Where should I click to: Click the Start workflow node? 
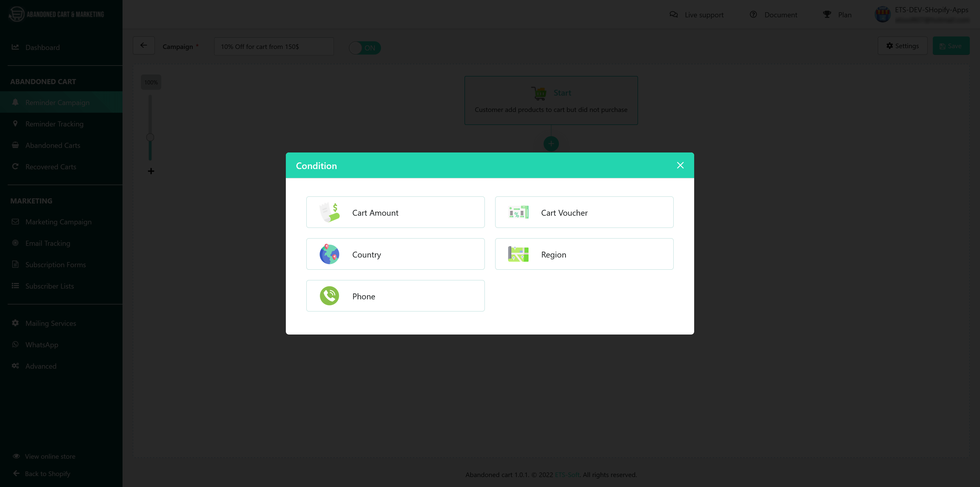pos(551,100)
